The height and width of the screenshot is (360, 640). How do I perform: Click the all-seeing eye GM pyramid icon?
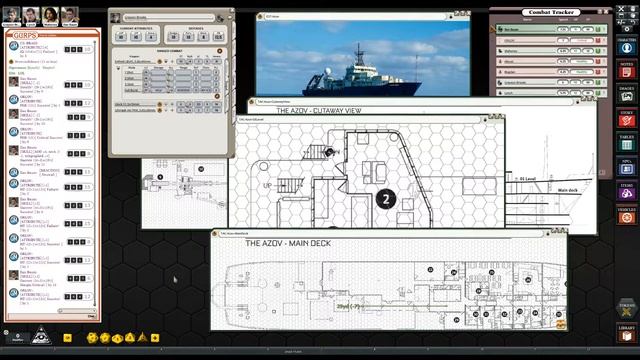pos(41,335)
